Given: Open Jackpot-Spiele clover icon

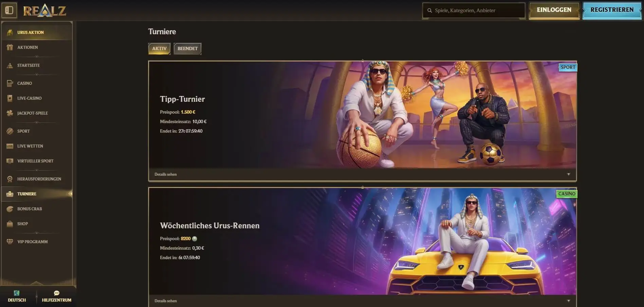Looking at the screenshot, I should point(10,113).
